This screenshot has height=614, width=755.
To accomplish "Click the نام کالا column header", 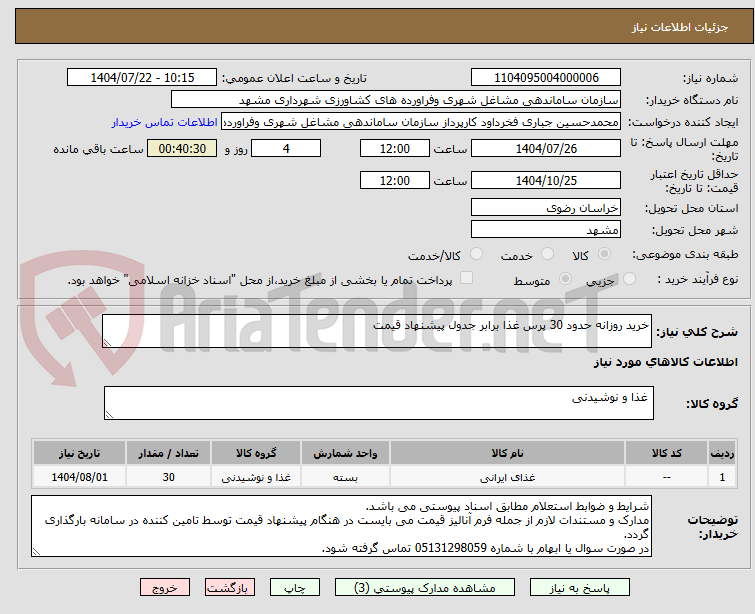I will [507, 453].
